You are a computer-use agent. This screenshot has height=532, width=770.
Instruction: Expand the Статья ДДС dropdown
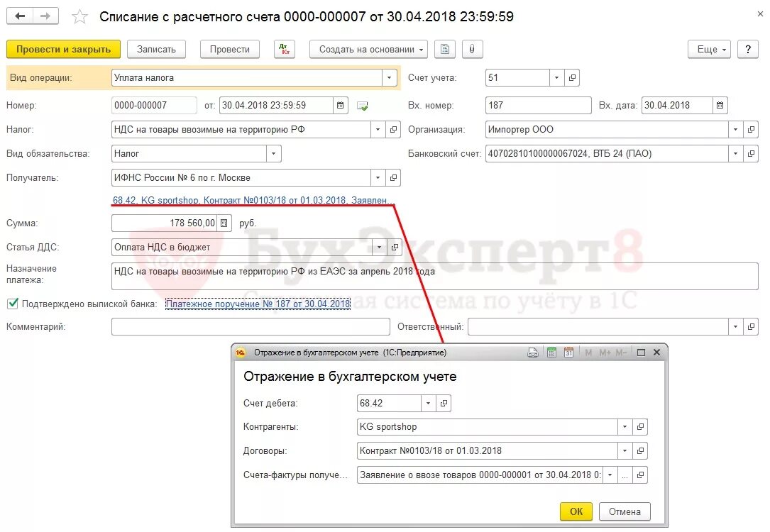(380, 248)
